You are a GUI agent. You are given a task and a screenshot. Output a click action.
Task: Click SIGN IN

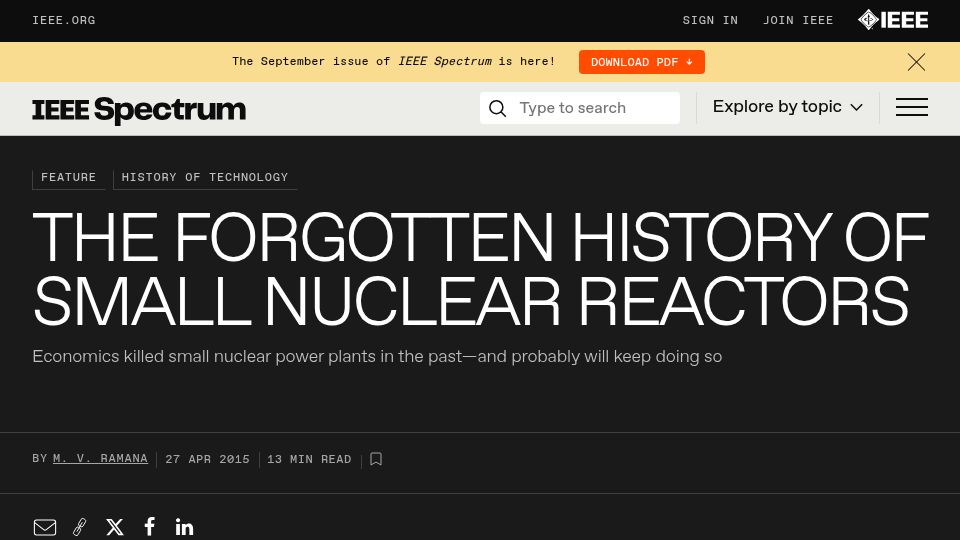tap(710, 20)
